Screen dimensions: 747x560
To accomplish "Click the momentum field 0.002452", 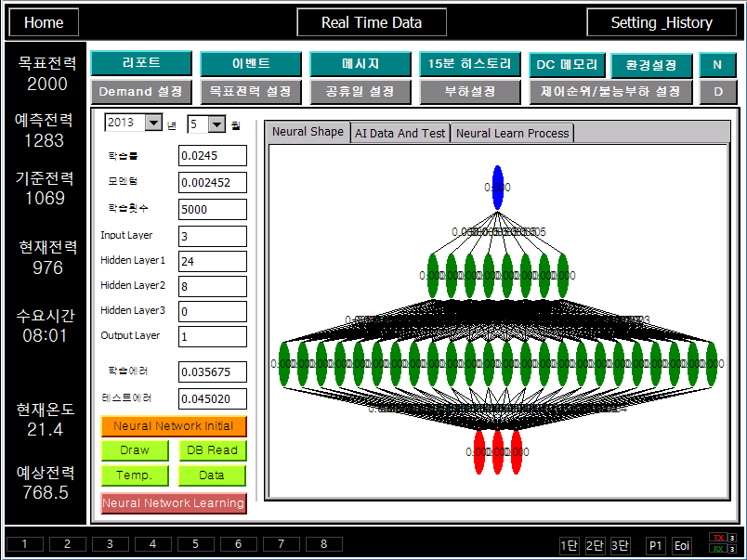I will pos(213,182).
